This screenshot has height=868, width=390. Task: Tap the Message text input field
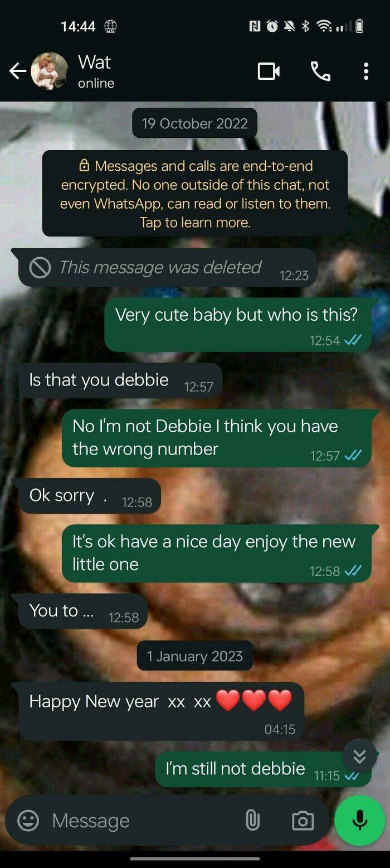click(x=146, y=821)
